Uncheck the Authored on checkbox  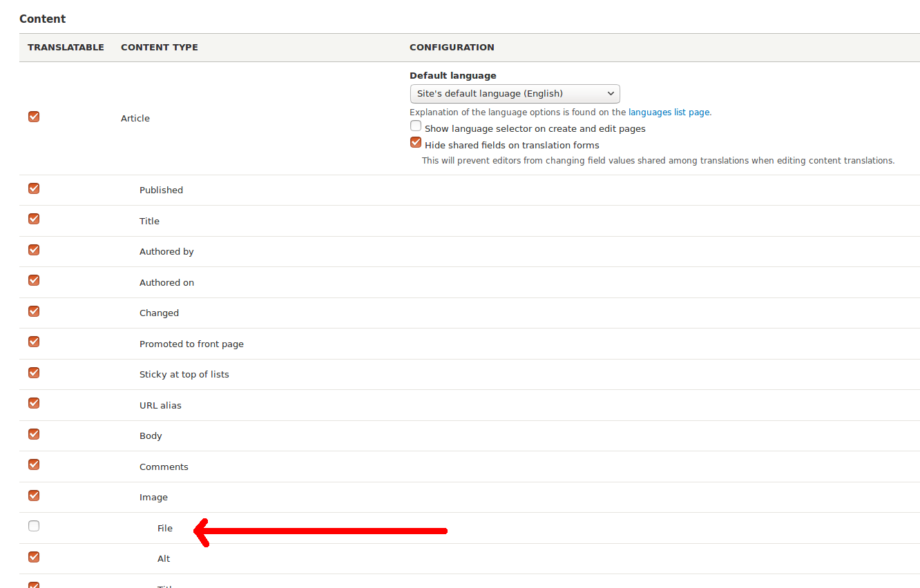point(33,280)
